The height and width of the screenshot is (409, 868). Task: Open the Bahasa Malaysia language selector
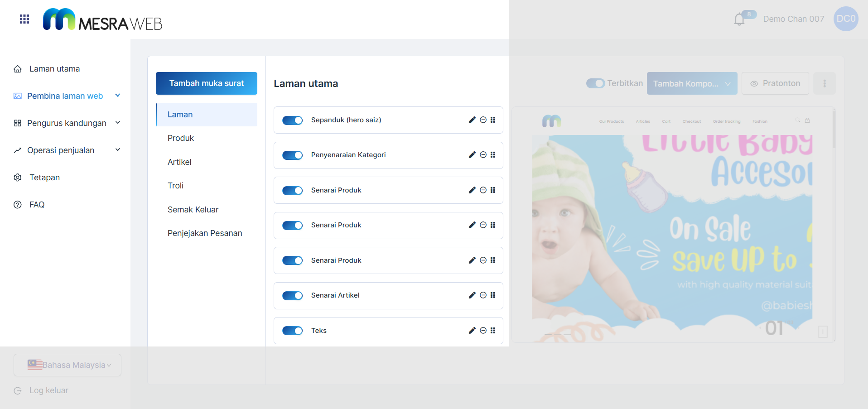[x=68, y=365]
